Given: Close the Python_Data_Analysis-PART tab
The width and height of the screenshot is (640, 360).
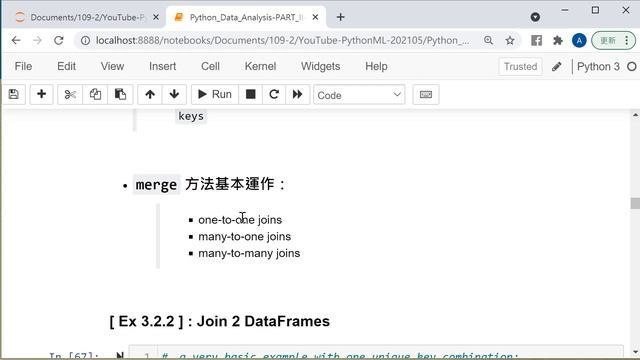Looking at the screenshot, I should point(315,17).
